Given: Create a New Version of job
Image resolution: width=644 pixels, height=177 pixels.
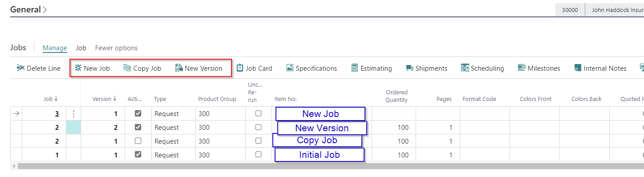Looking at the screenshot, I should click(199, 68).
